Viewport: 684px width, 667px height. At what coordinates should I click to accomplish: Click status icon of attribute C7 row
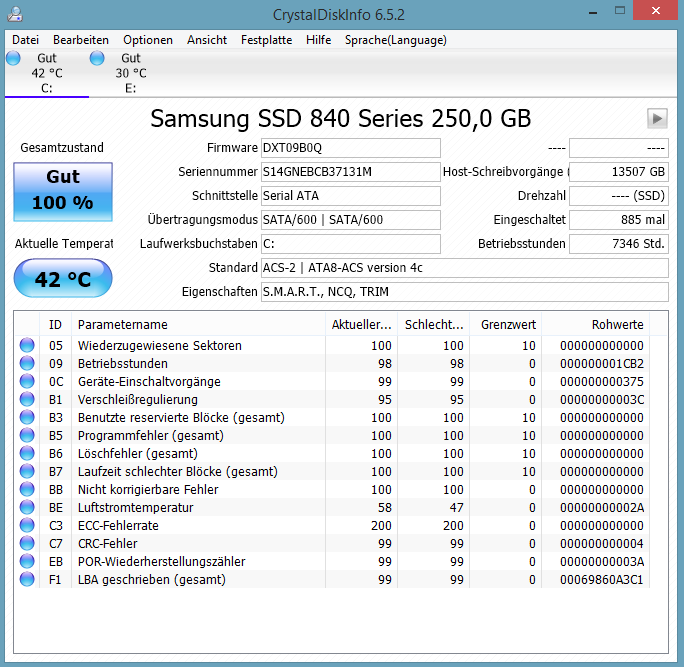coord(27,544)
